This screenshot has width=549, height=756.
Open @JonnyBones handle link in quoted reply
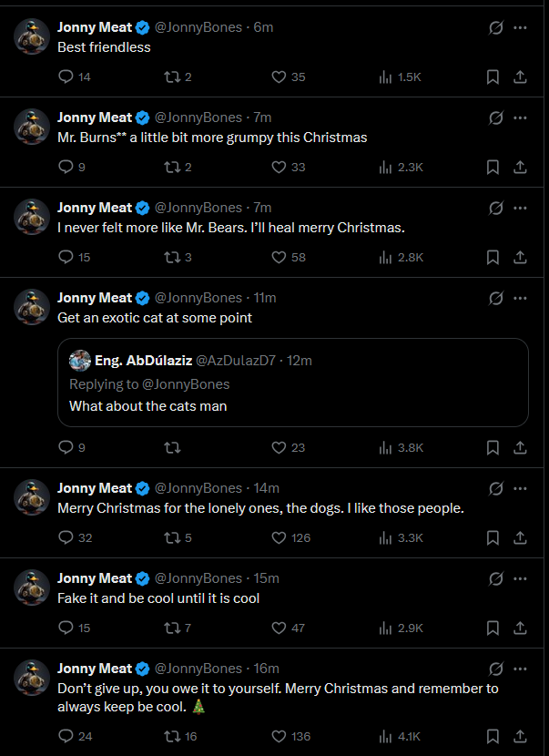[186, 384]
